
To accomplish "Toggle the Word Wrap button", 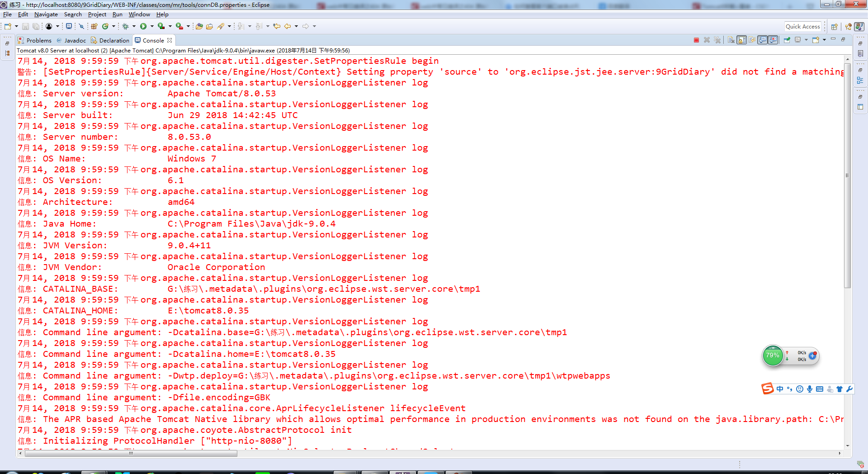I will tap(752, 40).
